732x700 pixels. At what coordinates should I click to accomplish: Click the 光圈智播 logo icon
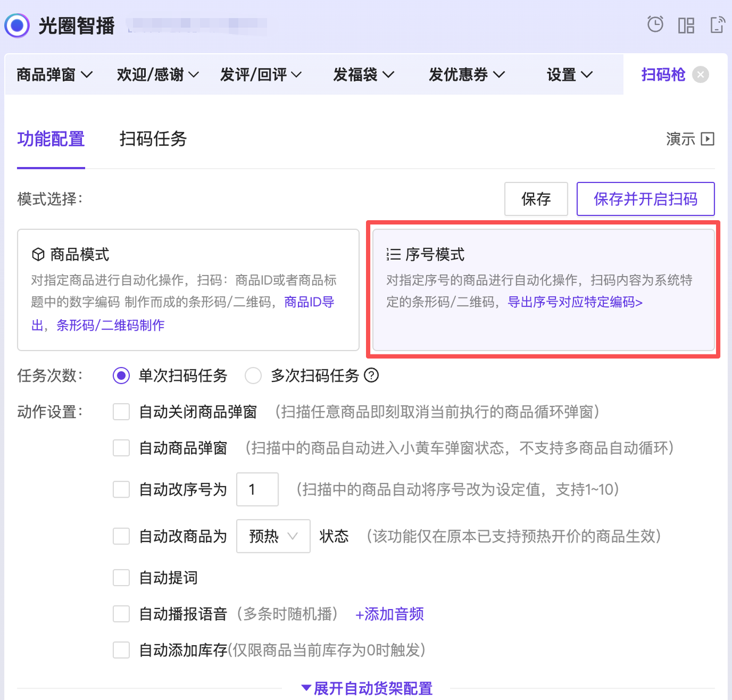click(x=17, y=25)
